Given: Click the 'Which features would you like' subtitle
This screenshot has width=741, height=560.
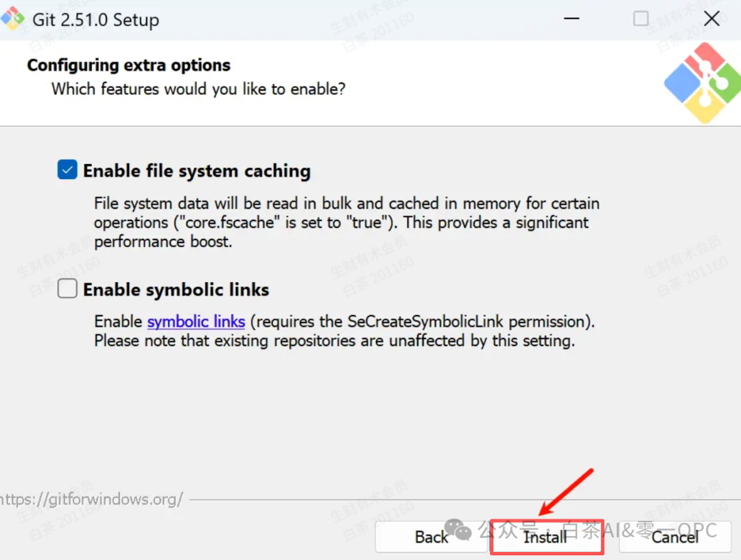Looking at the screenshot, I should [x=198, y=89].
